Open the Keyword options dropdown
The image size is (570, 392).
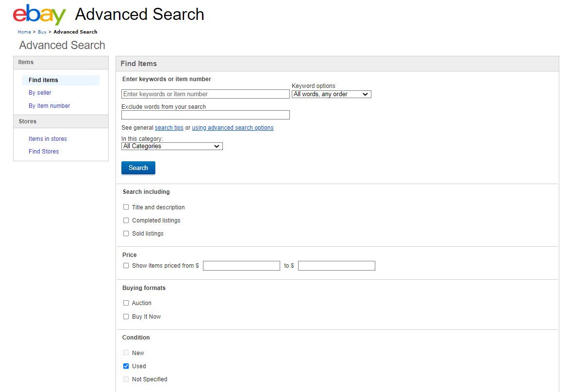pos(331,94)
